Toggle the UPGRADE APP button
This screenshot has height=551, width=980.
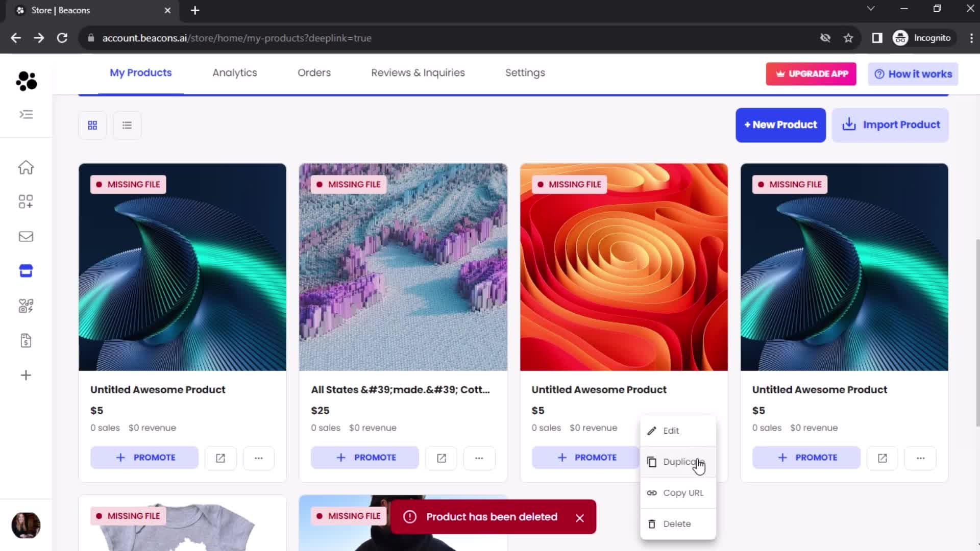811,73
